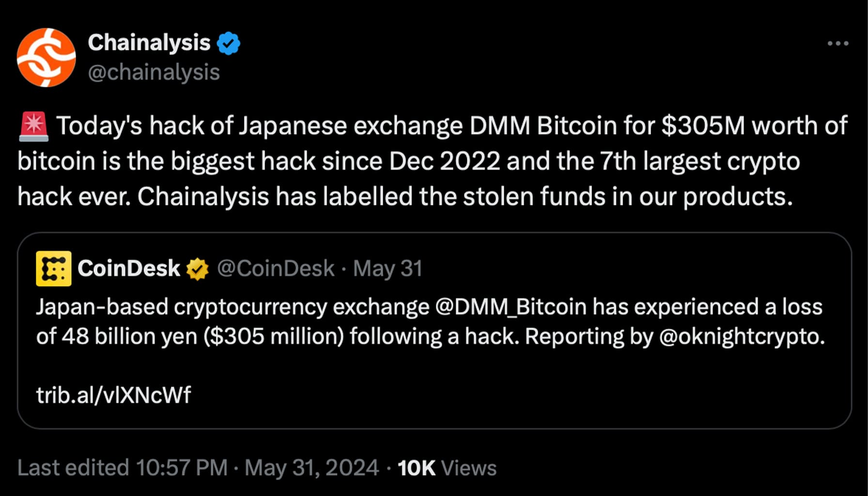Screen dimensions: 868x496
Task: Open the May 31 date of quoted tweet
Action: click(387, 268)
